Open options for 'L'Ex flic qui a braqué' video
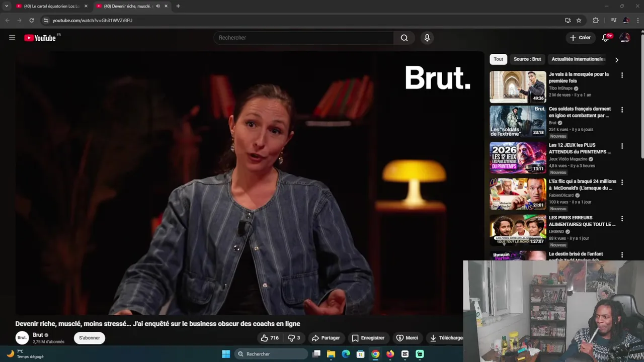 (x=622, y=182)
